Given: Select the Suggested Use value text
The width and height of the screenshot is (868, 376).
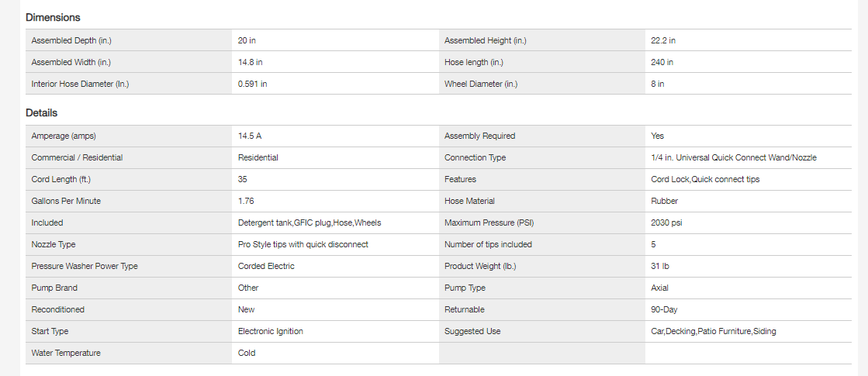Looking at the screenshot, I should click(x=714, y=331).
